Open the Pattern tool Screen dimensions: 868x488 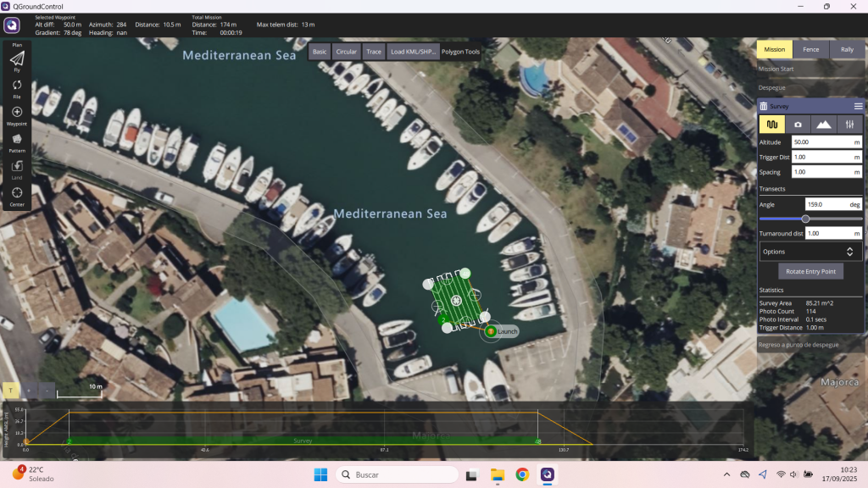pos(17,141)
